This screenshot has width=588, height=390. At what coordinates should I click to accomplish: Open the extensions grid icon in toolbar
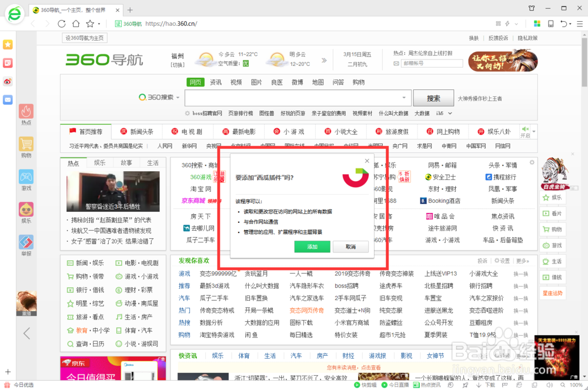click(x=537, y=24)
